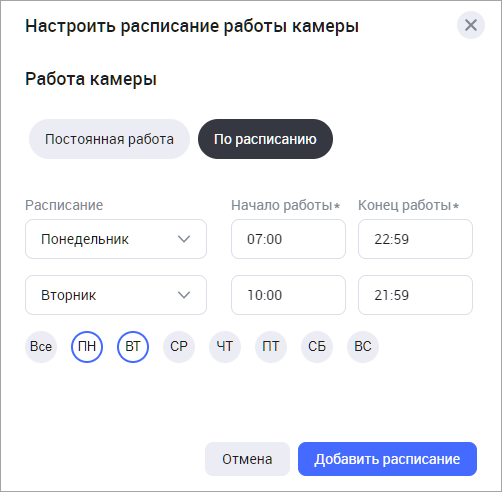This screenshot has height=492, width=502.
Task: Close the camera schedule dialog
Action: click(x=471, y=25)
